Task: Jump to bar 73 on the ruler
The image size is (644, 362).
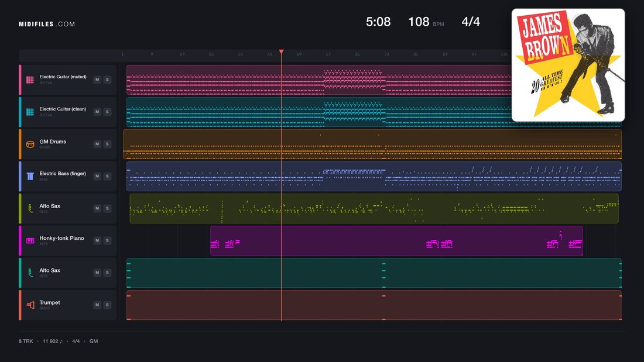Action: (x=386, y=54)
